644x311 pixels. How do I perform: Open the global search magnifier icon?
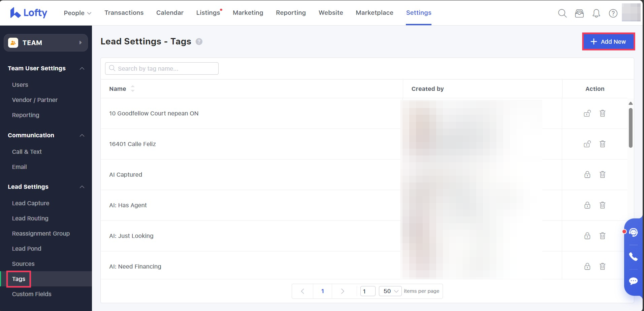[562, 13]
